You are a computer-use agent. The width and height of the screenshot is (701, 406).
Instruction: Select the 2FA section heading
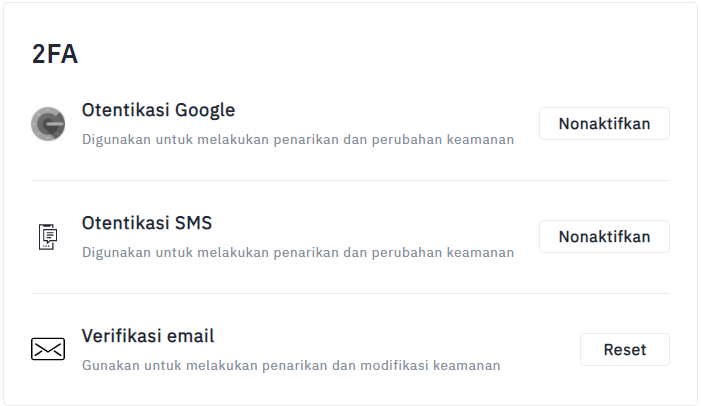[x=55, y=54]
